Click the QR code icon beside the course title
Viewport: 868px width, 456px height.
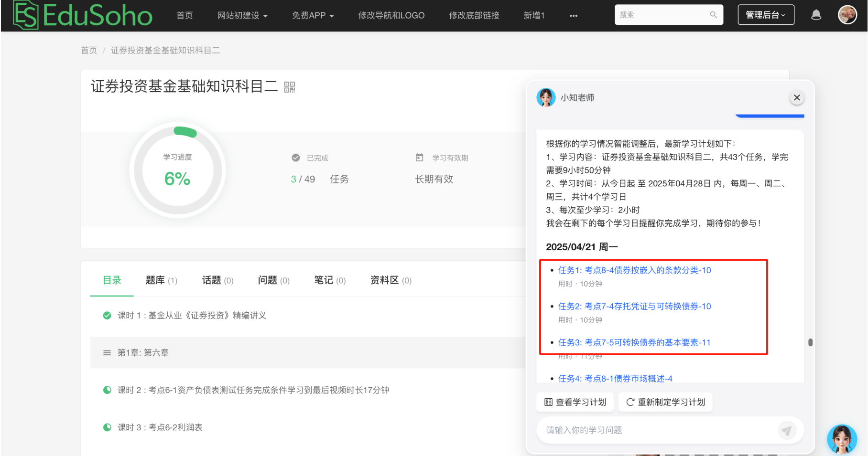(289, 87)
